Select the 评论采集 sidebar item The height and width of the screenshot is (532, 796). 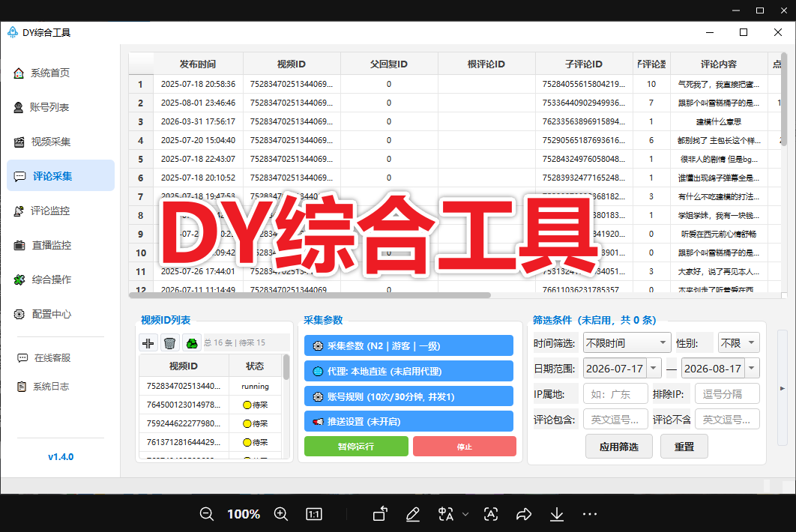[x=61, y=175]
